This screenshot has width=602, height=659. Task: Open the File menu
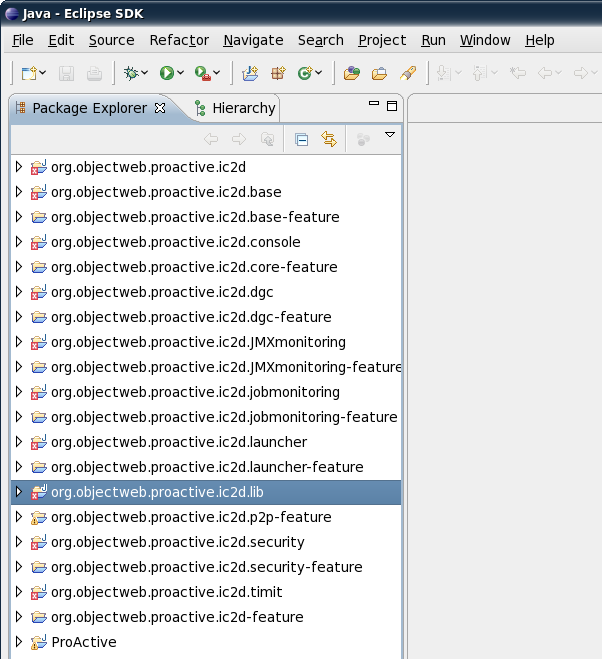tap(23, 40)
